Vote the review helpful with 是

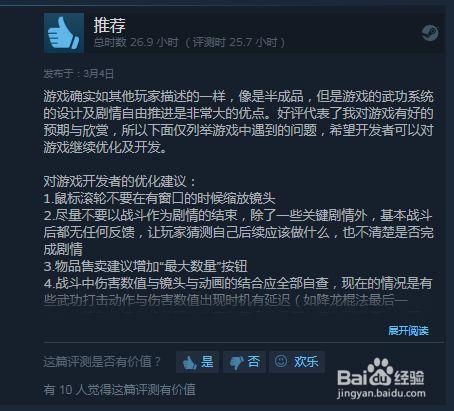[197, 362]
